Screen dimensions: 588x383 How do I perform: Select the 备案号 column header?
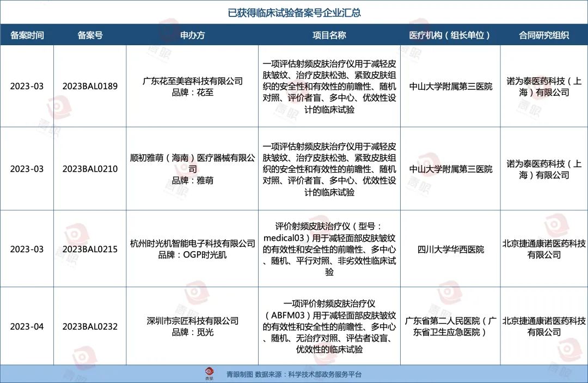[90, 35]
